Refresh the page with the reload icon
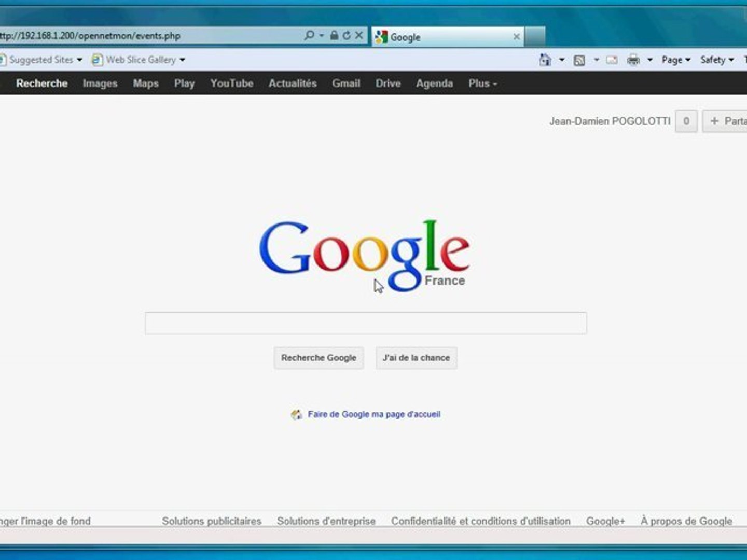 pos(347,35)
